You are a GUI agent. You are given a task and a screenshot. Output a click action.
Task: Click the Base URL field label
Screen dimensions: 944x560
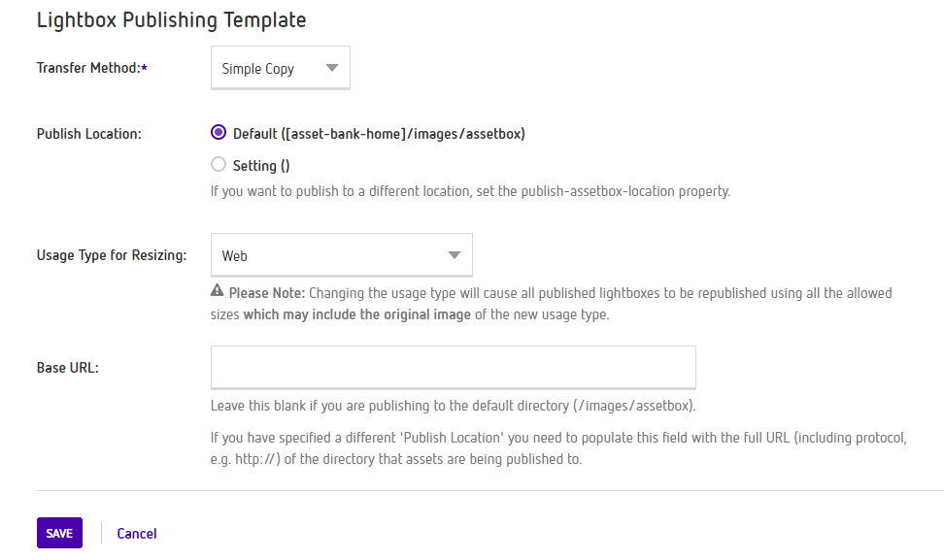68,368
